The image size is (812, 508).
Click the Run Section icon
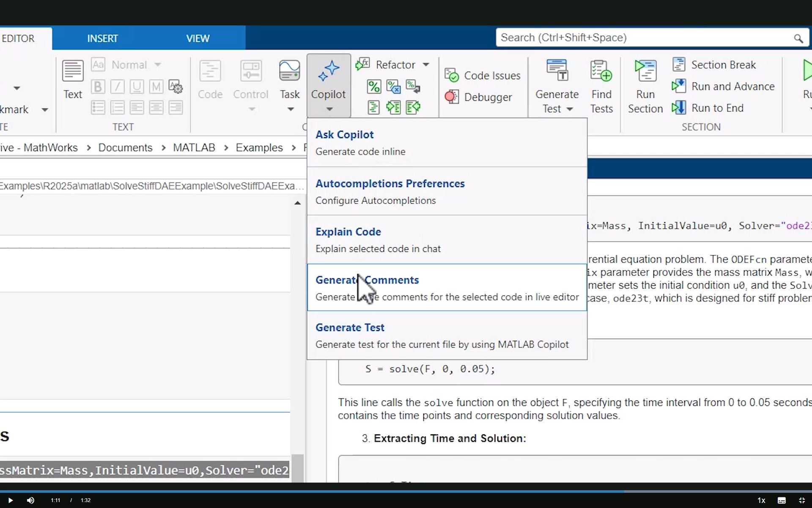coord(645,71)
